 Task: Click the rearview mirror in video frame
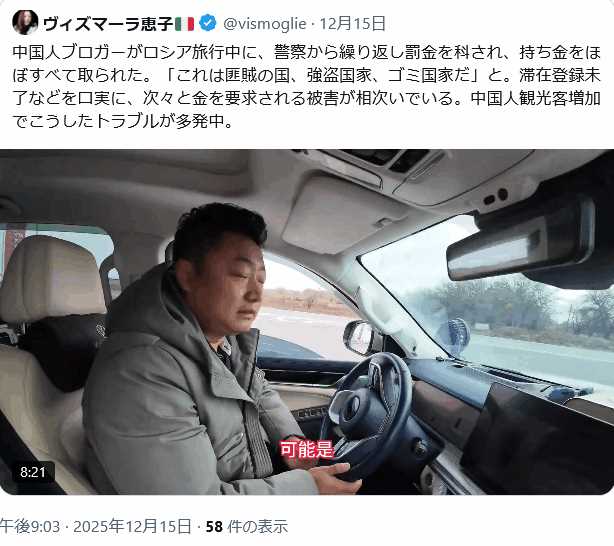pos(517,247)
